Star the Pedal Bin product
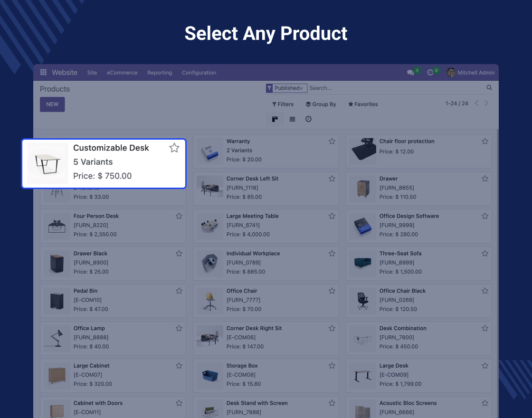532x418 pixels. point(179,291)
